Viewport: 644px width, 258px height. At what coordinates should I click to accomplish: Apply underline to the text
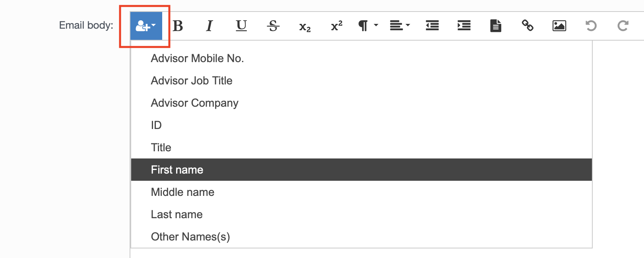[241, 25]
